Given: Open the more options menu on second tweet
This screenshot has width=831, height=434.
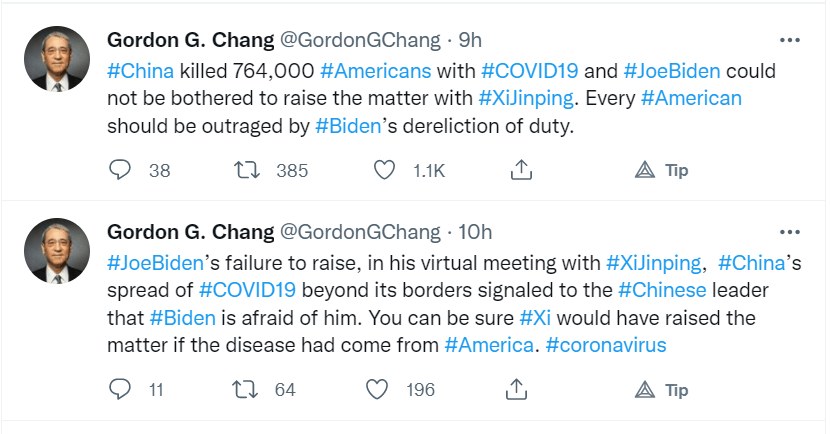Looking at the screenshot, I should (x=790, y=232).
